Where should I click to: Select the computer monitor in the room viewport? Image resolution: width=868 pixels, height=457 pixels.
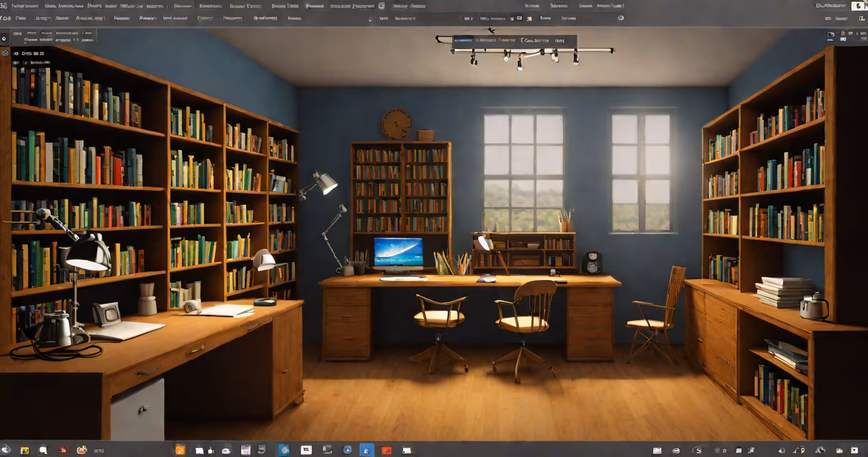(398, 253)
